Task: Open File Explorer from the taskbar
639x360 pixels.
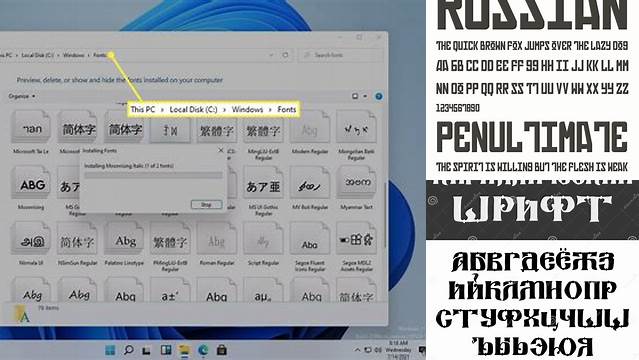Action: (184, 350)
